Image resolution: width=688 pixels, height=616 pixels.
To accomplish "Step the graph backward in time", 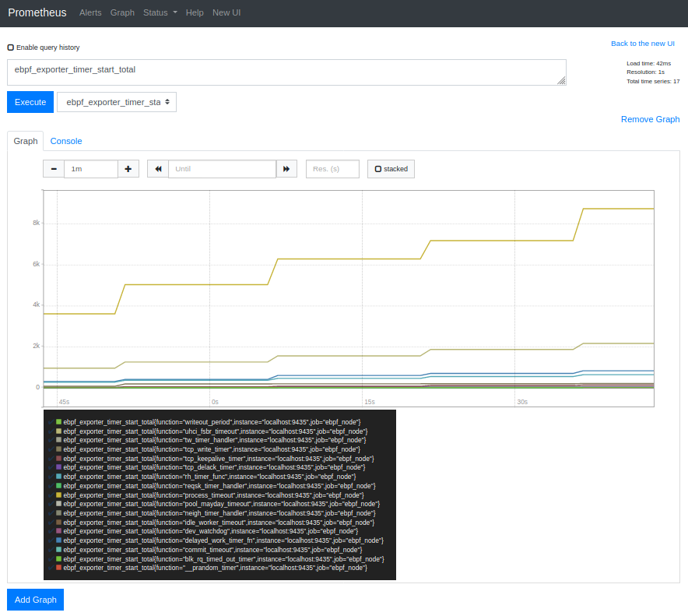I will tap(157, 168).
